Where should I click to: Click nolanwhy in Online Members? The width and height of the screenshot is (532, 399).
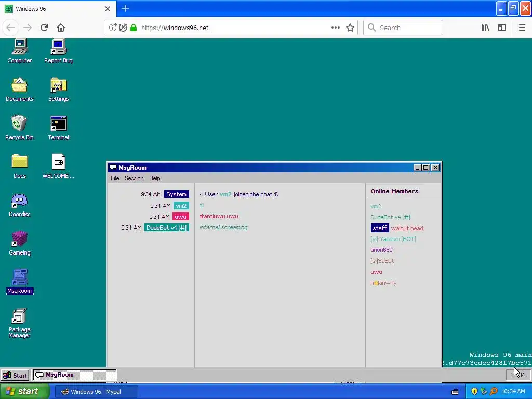coord(383,283)
